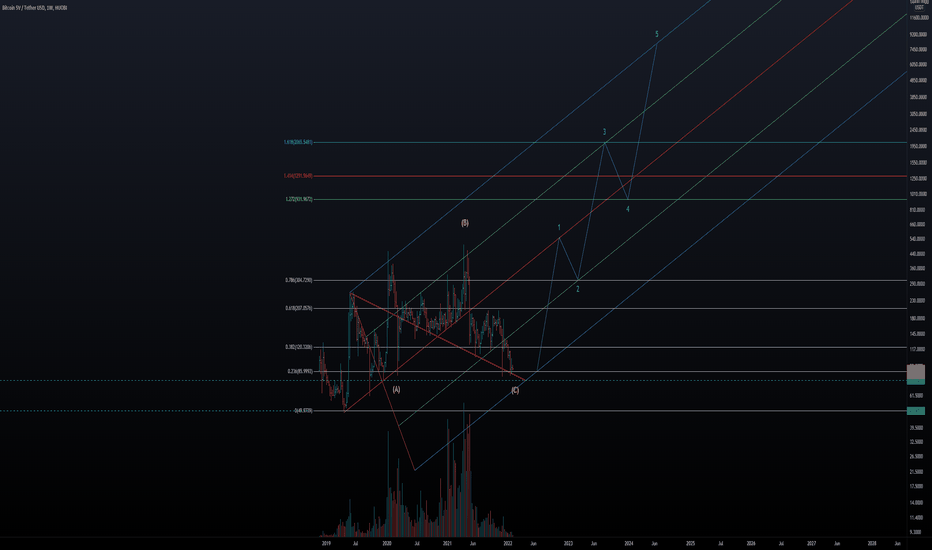Image resolution: width=932 pixels, height=550 pixels.
Task: Click projected wave label 5
Action: coord(657,34)
